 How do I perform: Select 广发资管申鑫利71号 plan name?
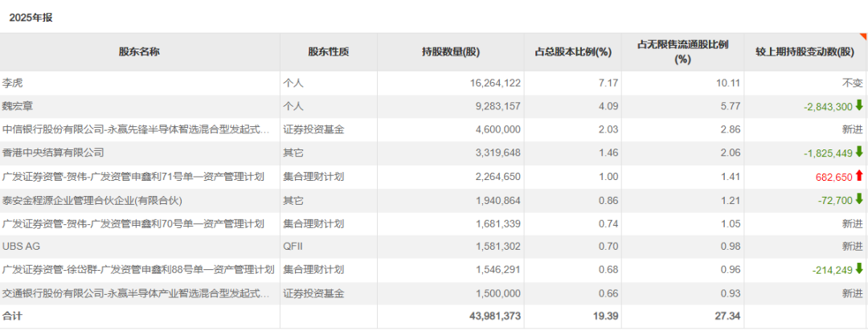(x=133, y=177)
